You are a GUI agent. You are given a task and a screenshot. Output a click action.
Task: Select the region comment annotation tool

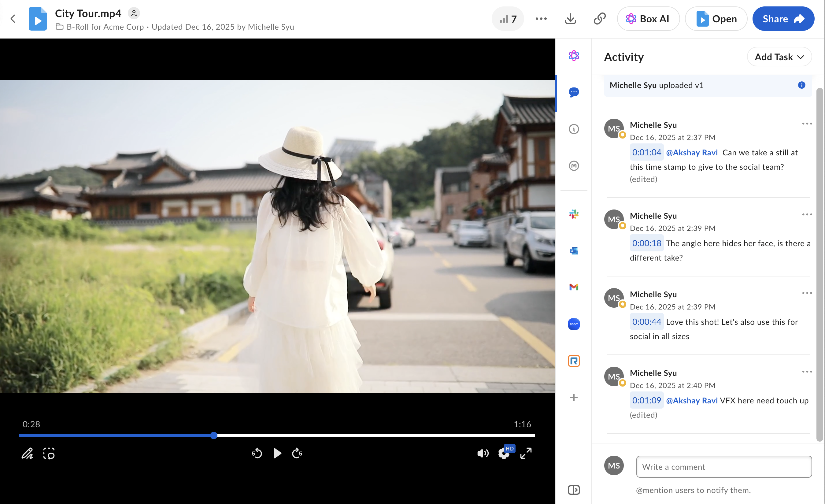click(x=49, y=454)
